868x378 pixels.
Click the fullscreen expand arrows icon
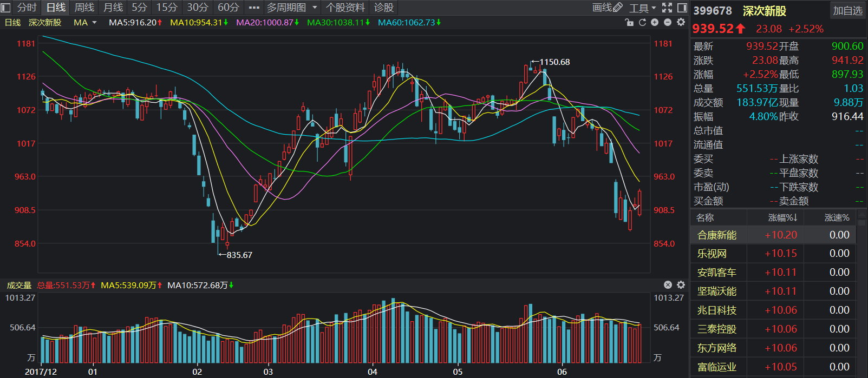667,8
